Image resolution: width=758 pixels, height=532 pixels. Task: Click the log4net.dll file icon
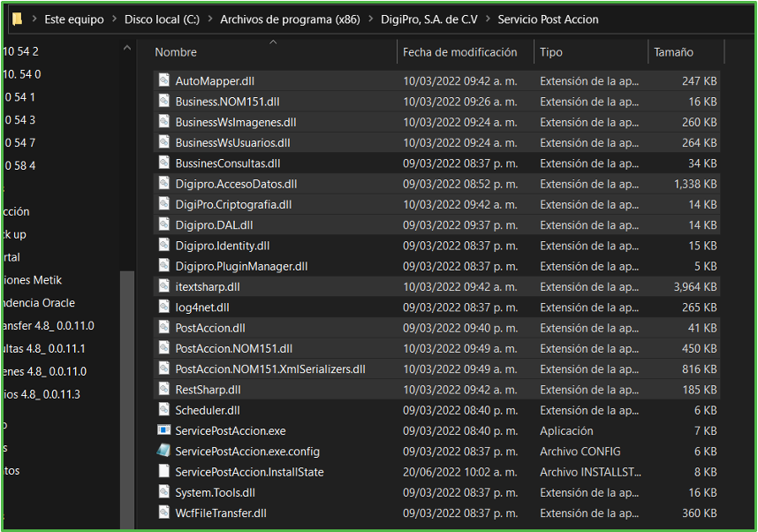coord(163,307)
